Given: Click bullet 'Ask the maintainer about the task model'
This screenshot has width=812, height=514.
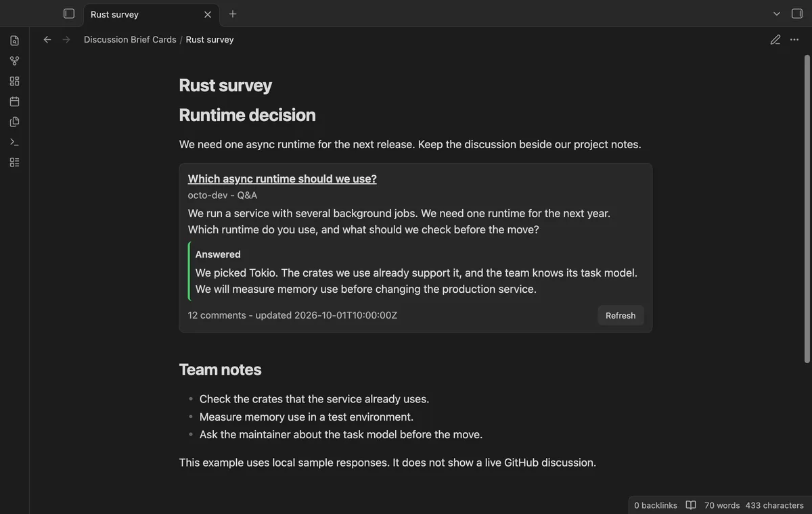Looking at the screenshot, I should pos(341,434).
